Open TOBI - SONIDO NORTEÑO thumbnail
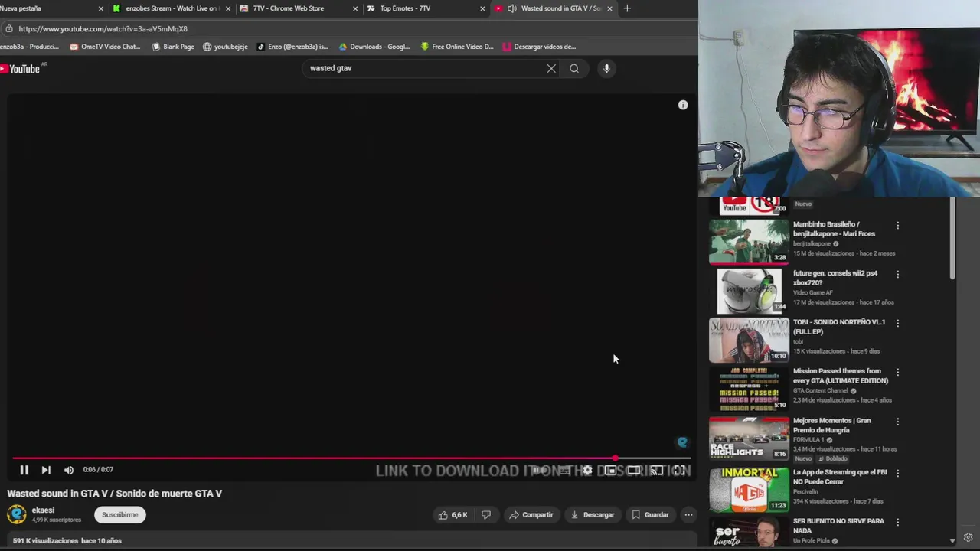 (749, 340)
